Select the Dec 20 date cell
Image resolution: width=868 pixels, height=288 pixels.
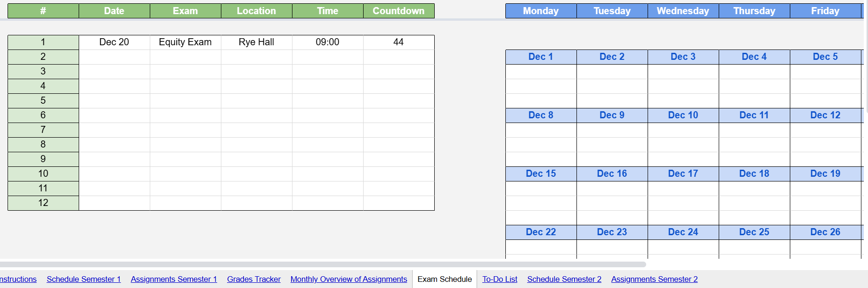[114, 42]
